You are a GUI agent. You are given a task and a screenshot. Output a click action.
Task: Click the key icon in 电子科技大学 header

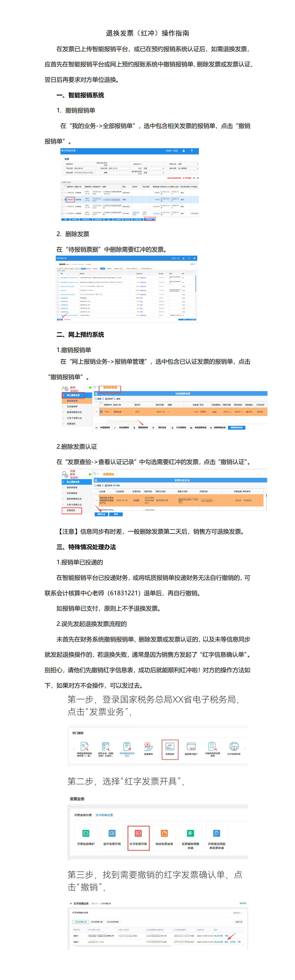click(192, 151)
